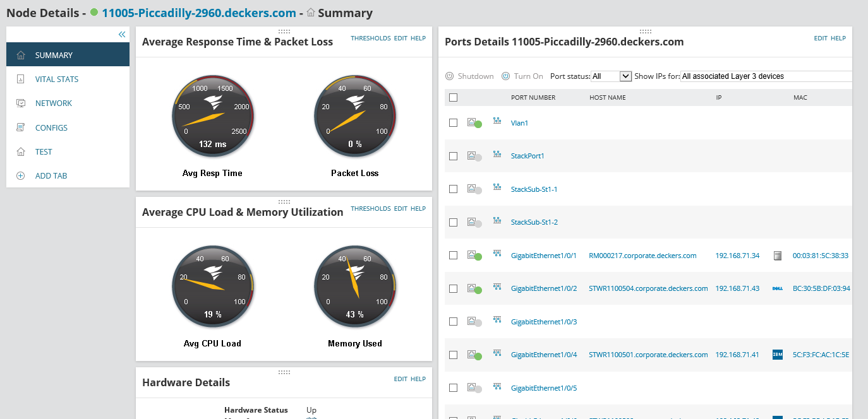Check the GigabitEthernet1/0/5 row checkbox
The image size is (868, 419).
coord(453,388)
